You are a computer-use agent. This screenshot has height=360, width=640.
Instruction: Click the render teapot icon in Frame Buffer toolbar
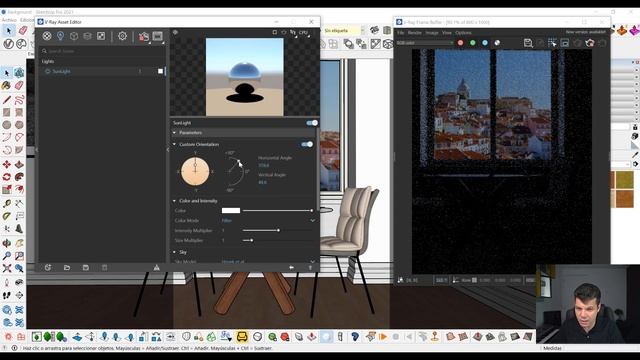tap(589, 43)
